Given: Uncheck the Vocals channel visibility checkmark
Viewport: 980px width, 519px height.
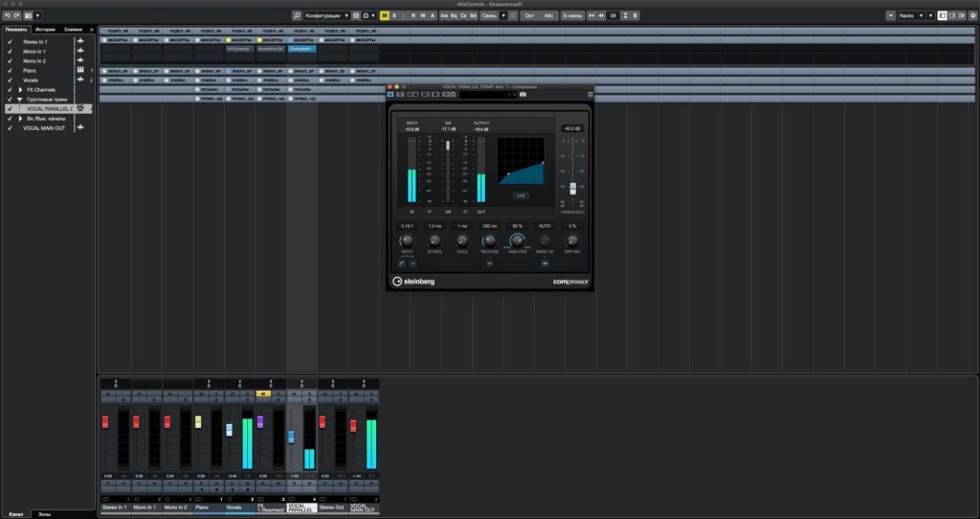Looking at the screenshot, I should coord(10,80).
